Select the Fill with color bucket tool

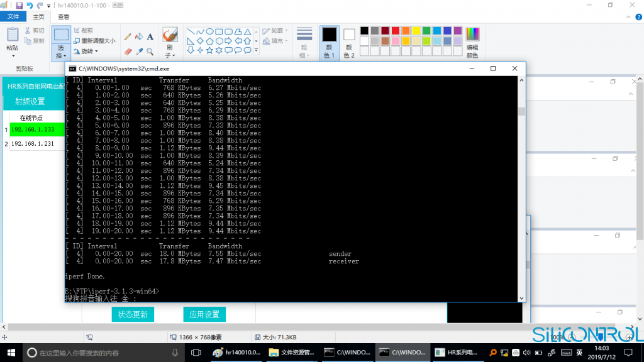pos(139,36)
